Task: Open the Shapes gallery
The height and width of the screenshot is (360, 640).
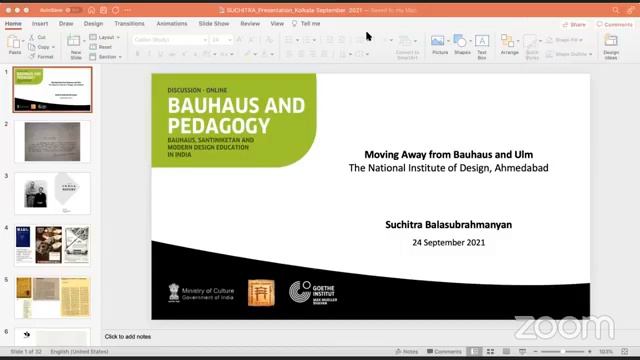Action: pos(462,44)
